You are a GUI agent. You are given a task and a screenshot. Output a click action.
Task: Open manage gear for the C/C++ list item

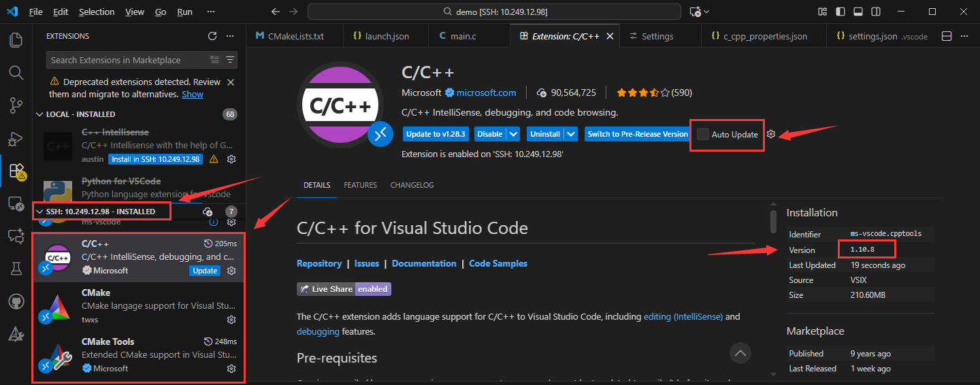pyautogui.click(x=231, y=271)
